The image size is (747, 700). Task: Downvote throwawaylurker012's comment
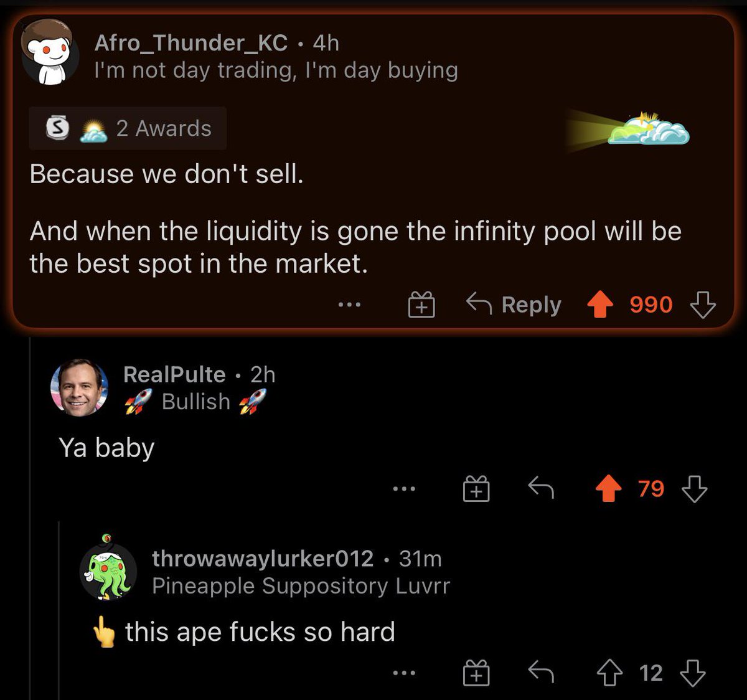coord(693,673)
